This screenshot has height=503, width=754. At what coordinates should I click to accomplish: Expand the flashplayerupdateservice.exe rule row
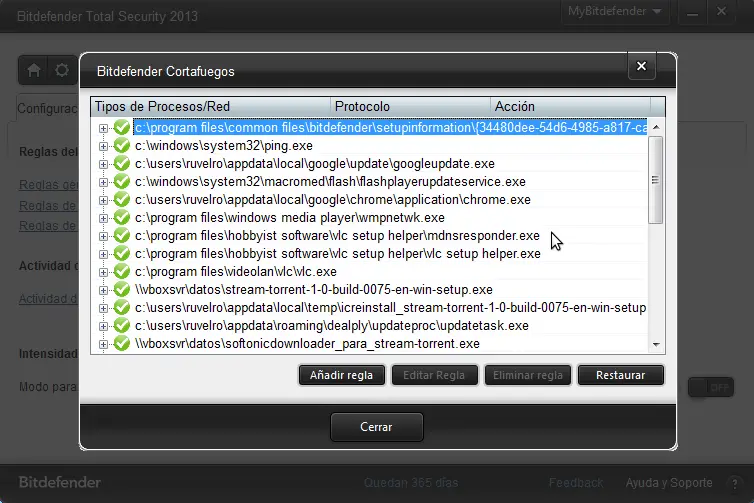pyautogui.click(x=103, y=182)
